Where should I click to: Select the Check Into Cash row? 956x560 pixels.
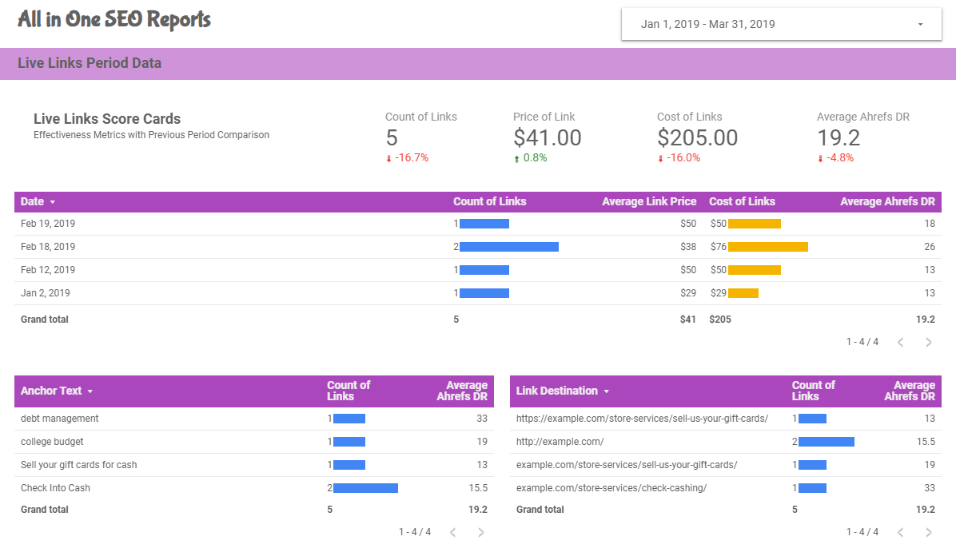pyautogui.click(x=254, y=488)
